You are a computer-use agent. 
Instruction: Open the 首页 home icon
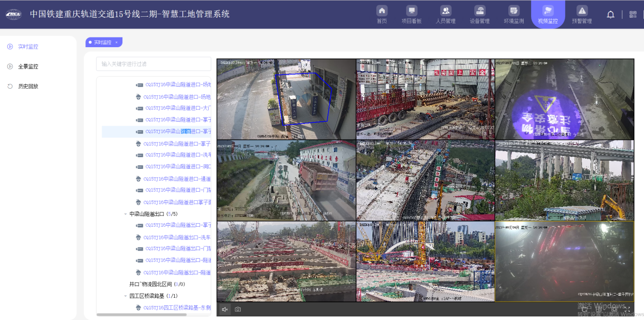point(381,14)
